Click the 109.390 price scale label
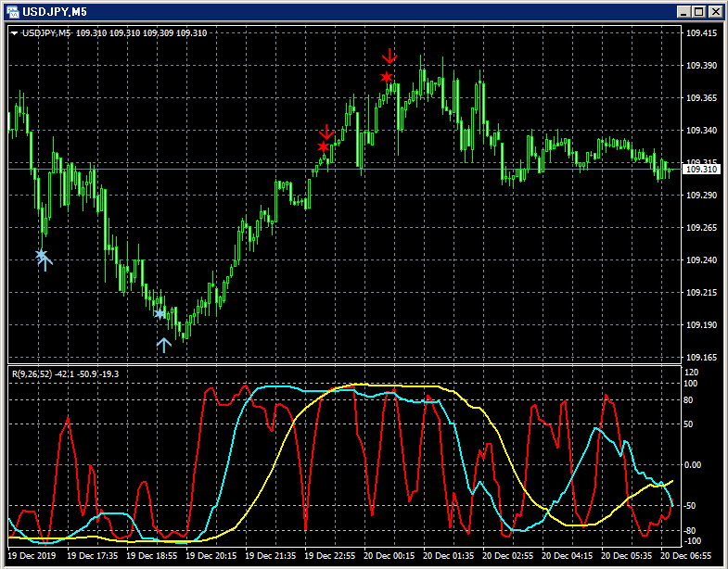This screenshot has height=569, width=728. tap(701, 66)
